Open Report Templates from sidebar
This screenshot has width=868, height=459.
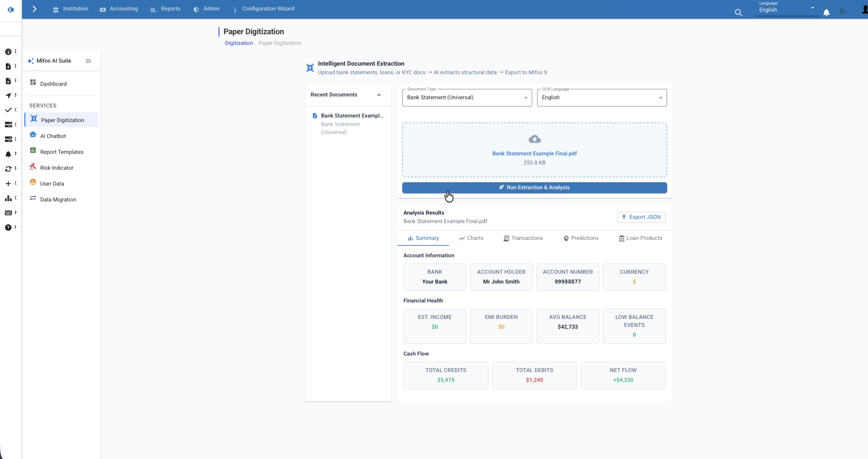pos(61,152)
